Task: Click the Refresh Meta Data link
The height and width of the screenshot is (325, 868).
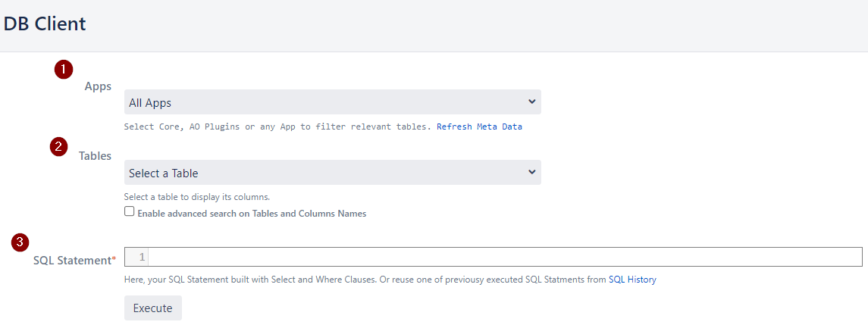Action: (x=479, y=127)
